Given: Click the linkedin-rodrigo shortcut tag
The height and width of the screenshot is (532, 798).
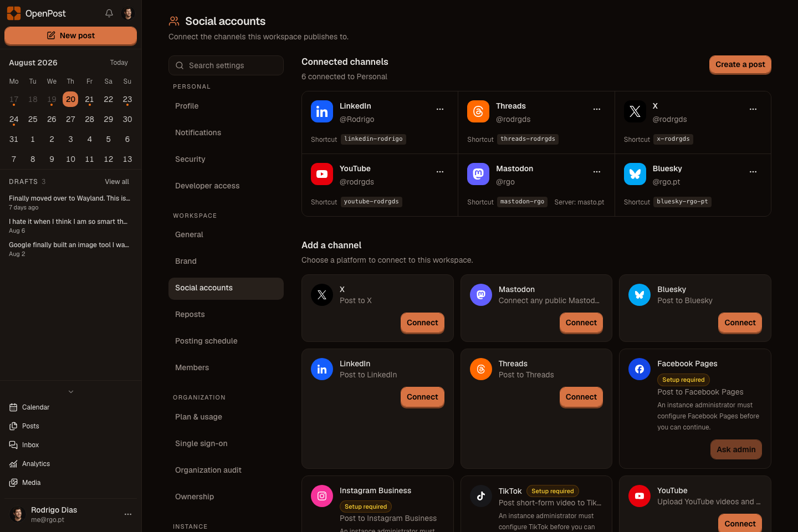Looking at the screenshot, I should tap(374, 139).
